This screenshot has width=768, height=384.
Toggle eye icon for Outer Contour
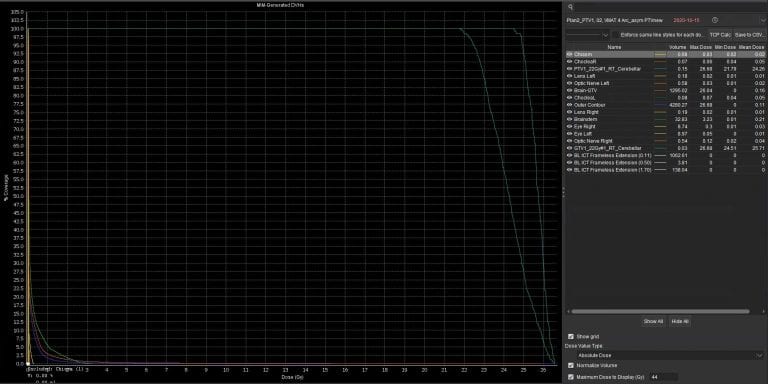click(570, 105)
